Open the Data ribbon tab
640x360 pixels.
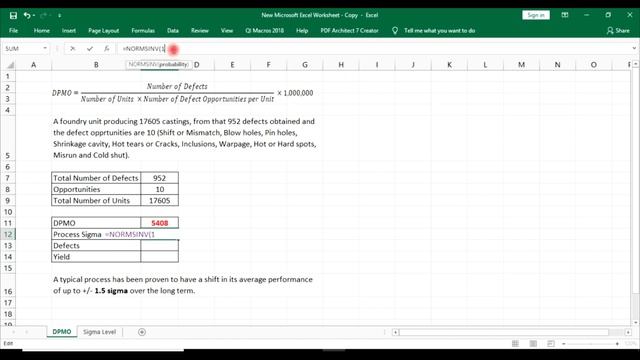pyautogui.click(x=173, y=31)
